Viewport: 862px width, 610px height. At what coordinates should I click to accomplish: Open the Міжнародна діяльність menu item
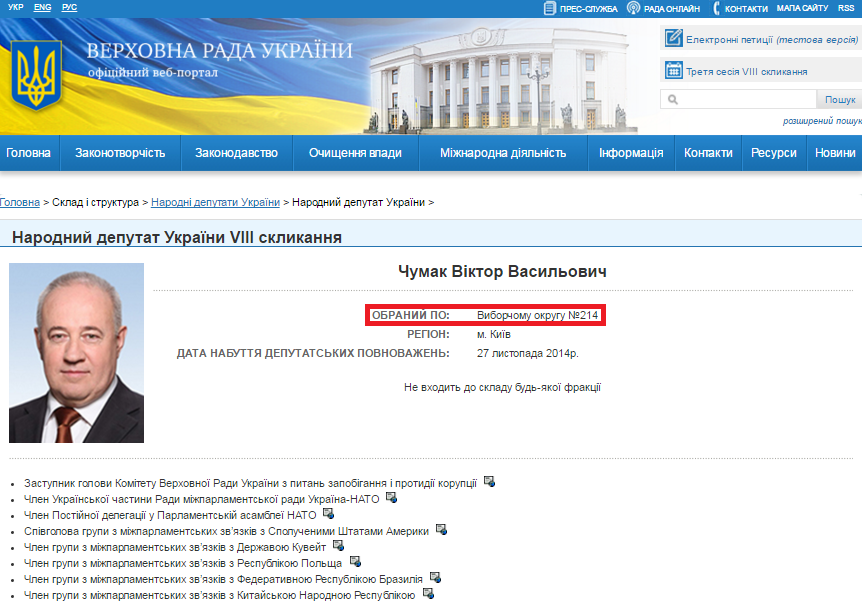pyautogui.click(x=502, y=153)
